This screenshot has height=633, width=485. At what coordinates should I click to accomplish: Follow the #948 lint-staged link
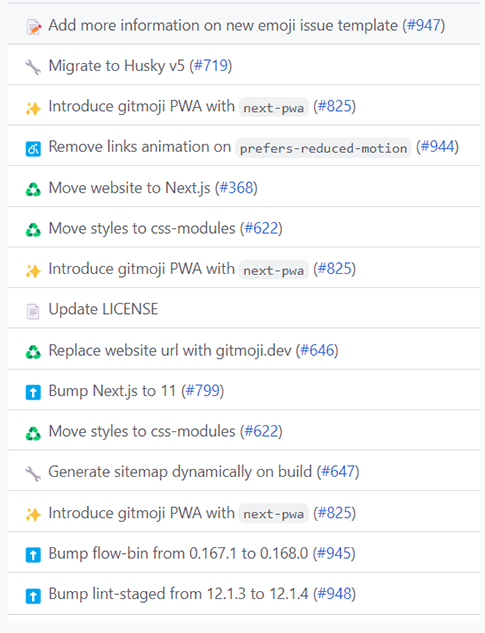(x=334, y=594)
